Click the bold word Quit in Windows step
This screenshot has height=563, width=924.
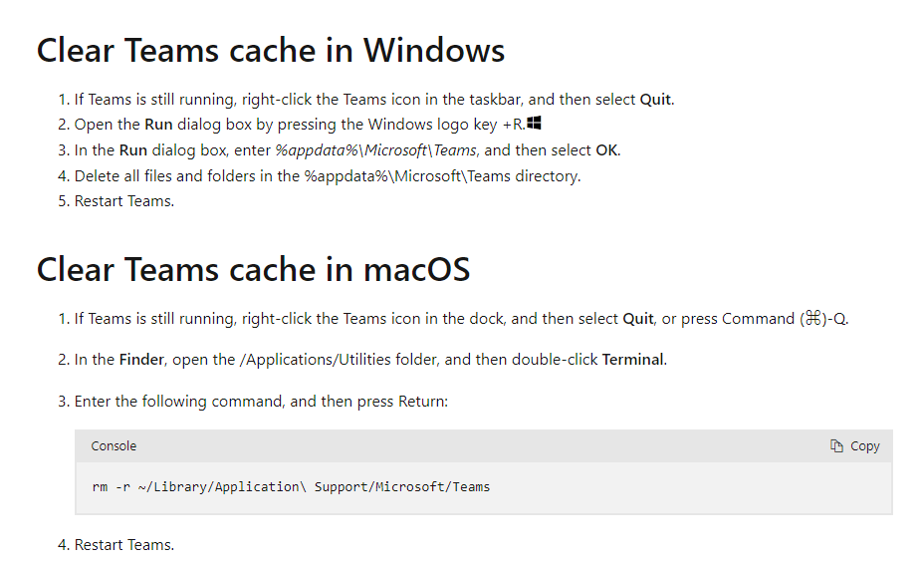(655, 99)
